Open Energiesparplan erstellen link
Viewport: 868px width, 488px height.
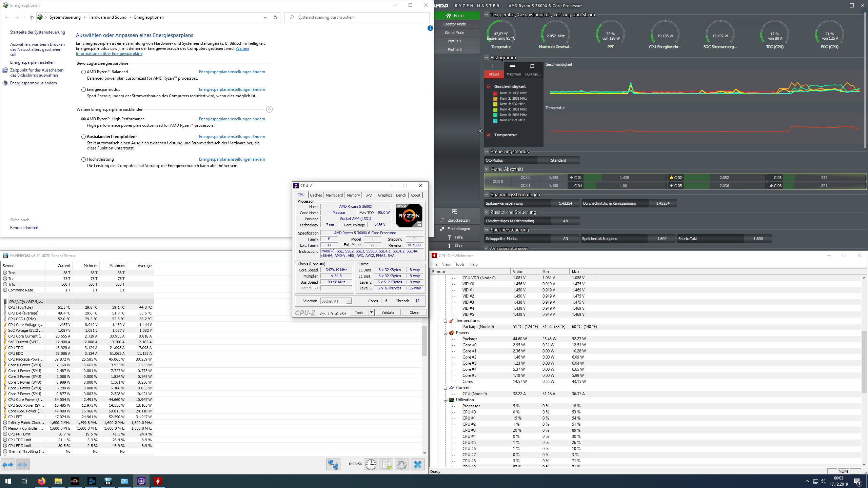coord(32,62)
